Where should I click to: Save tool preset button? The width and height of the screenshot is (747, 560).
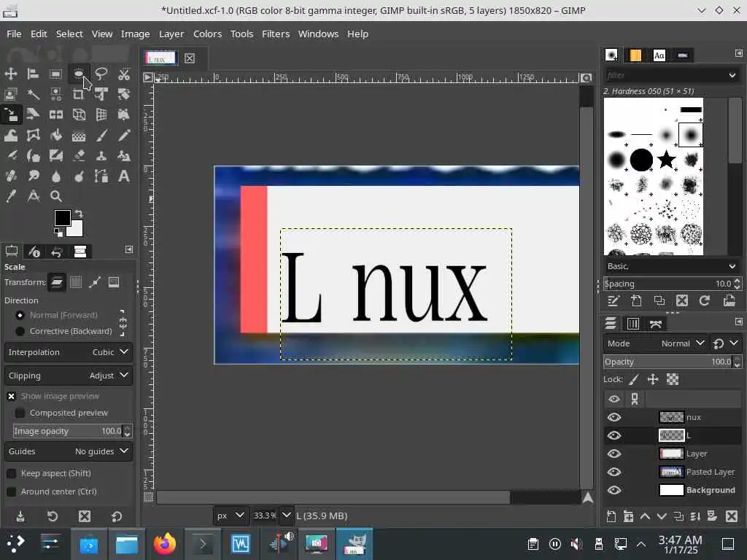pos(20,516)
